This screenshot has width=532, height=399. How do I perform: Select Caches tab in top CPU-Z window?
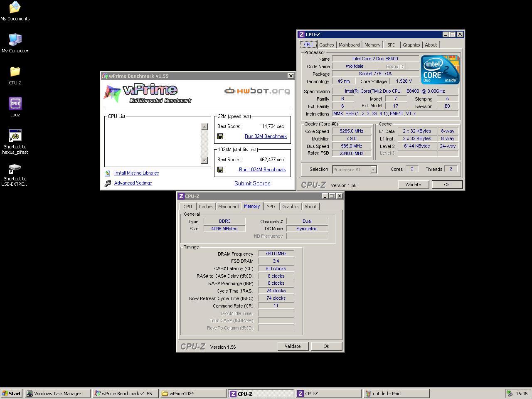(326, 45)
